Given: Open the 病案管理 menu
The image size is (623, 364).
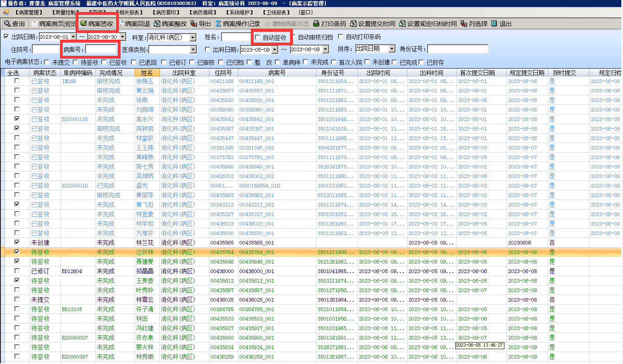Looking at the screenshot, I should tap(29, 12).
